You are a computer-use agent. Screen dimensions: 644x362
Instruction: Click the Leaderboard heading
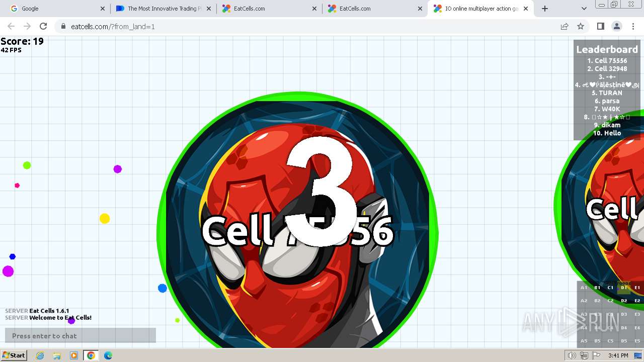tap(607, 49)
